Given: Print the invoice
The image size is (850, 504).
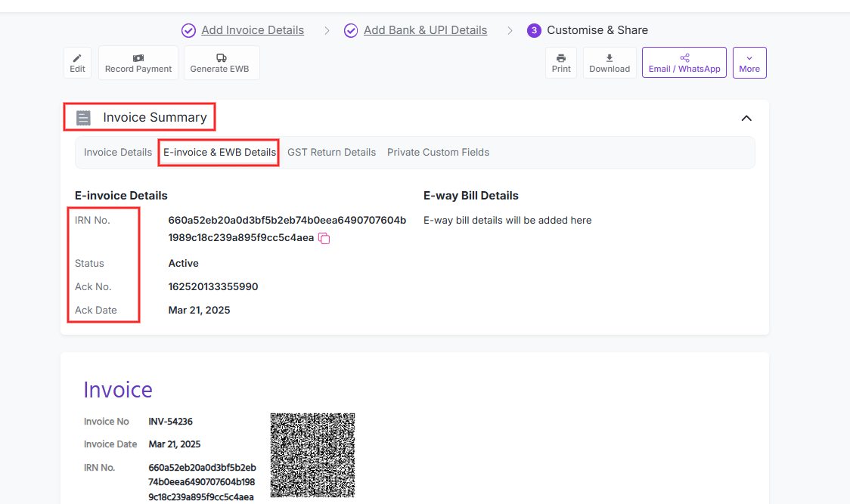Looking at the screenshot, I should [561, 63].
